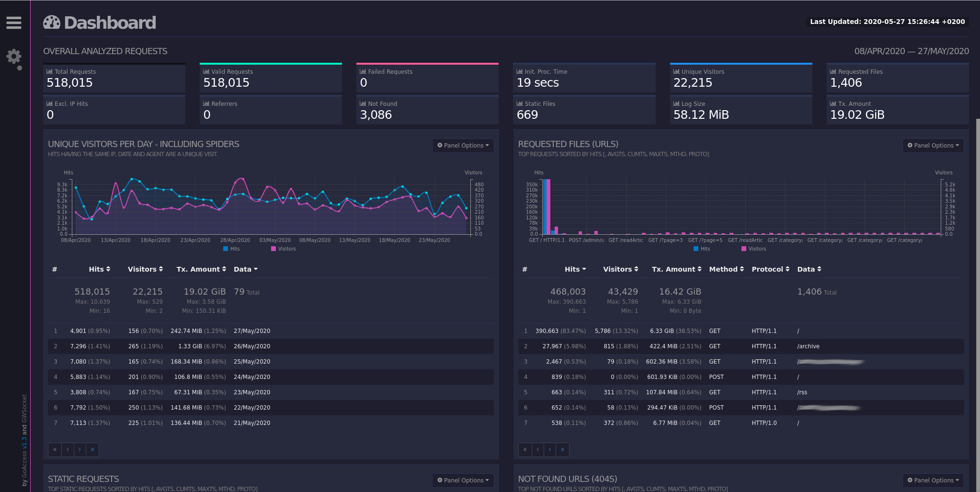
Task: Go to previous page of requested files table
Action: pyautogui.click(x=538, y=449)
